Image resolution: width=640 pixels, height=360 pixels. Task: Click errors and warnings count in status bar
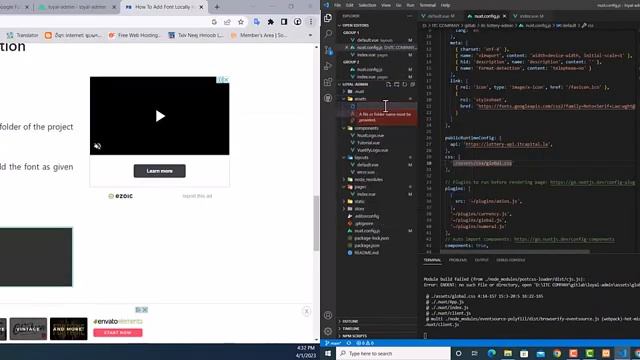[x=365, y=343]
